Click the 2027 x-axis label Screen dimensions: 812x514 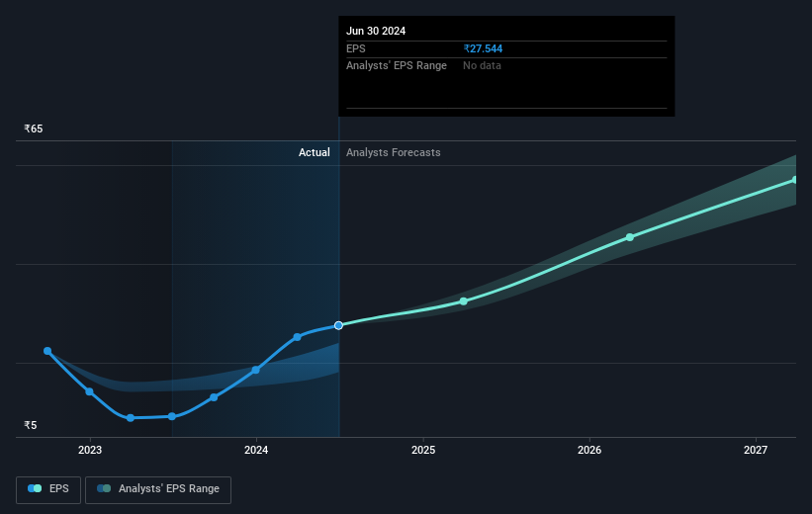pyautogui.click(x=756, y=450)
